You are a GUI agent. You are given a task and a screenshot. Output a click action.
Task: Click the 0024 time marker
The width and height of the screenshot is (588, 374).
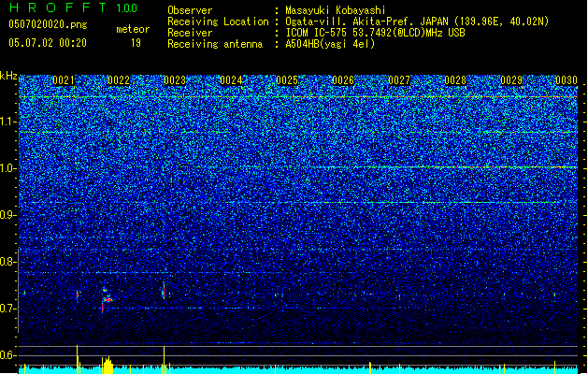[231, 80]
